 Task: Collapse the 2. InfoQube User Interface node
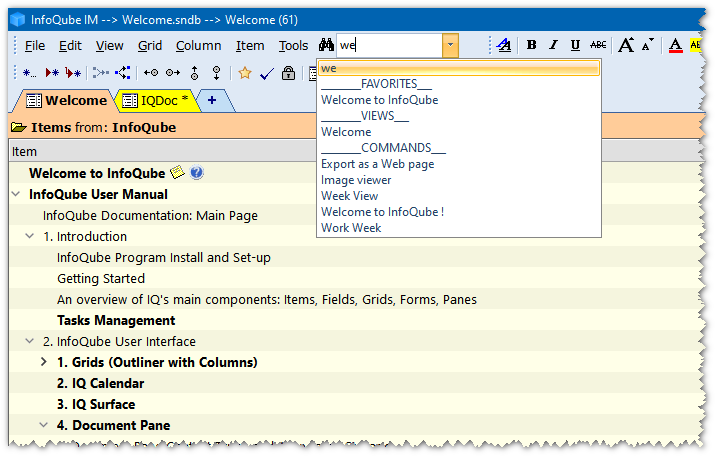point(30,341)
